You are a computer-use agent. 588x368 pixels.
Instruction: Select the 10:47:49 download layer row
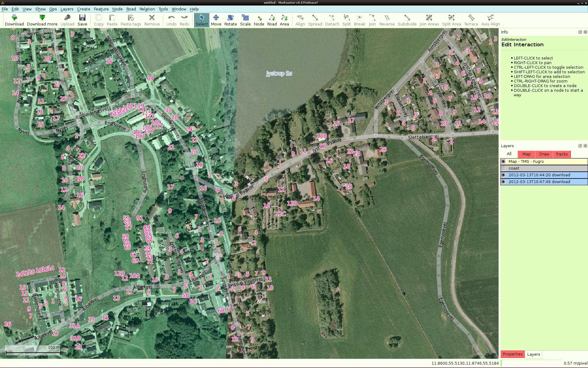[539, 182]
